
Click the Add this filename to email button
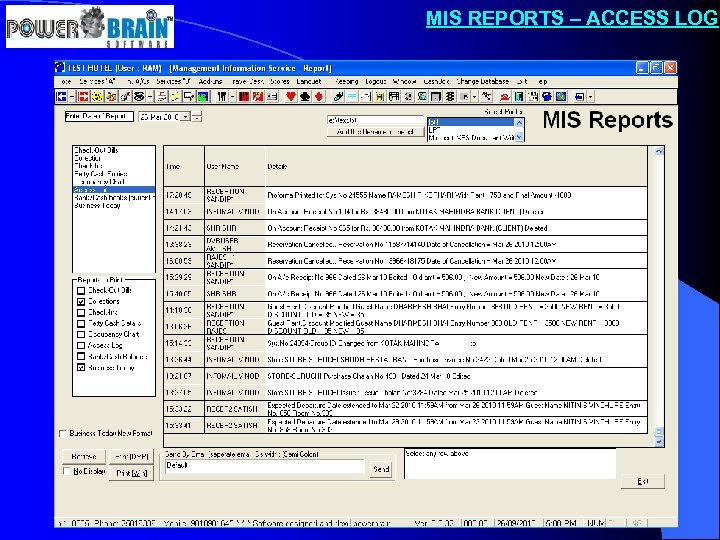coord(375,132)
